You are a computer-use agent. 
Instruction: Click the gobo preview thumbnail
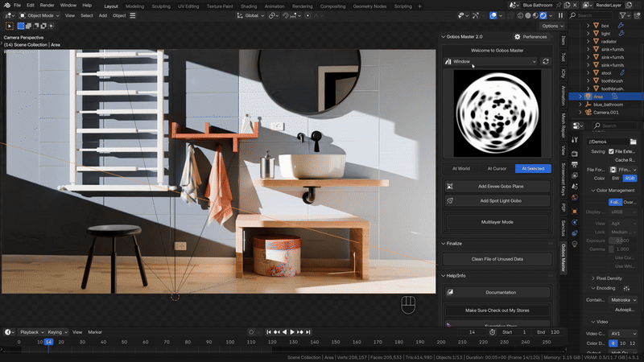coord(497,113)
